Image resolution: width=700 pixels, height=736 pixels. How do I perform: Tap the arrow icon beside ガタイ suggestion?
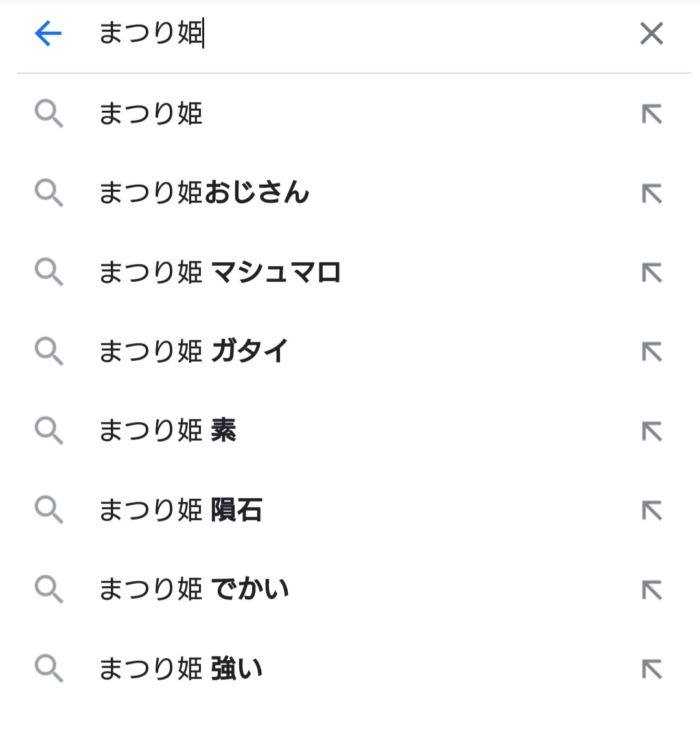(651, 352)
